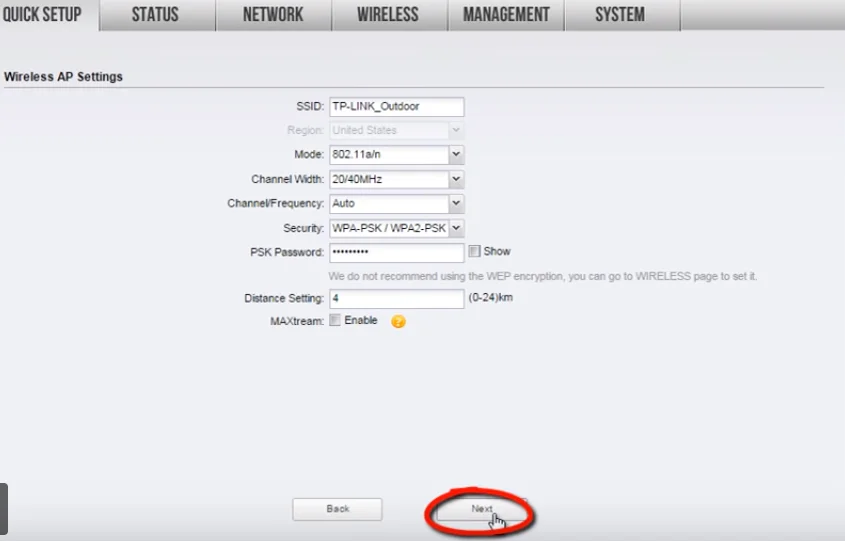Enable the MAXtream checkbox

pos(335,321)
